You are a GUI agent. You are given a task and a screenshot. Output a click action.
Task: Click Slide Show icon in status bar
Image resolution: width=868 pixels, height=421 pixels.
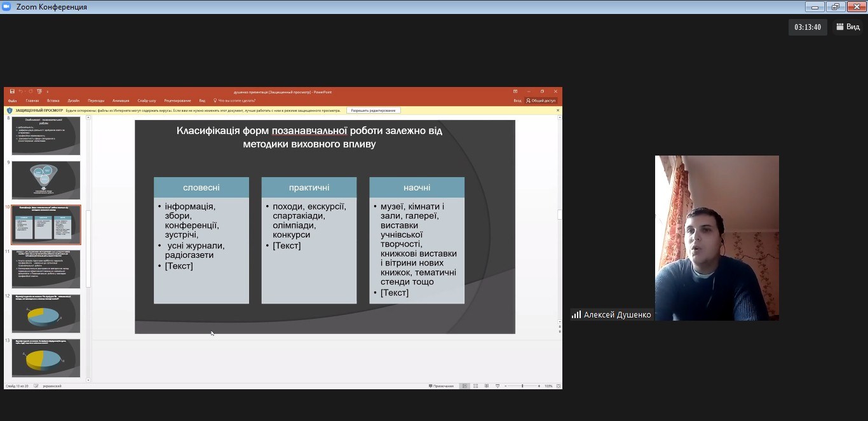[497, 386]
